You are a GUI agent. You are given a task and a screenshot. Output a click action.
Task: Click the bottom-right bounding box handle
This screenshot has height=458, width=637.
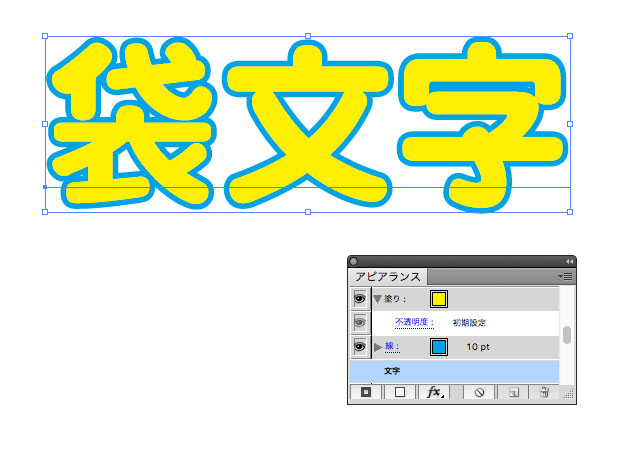coord(570,212)
